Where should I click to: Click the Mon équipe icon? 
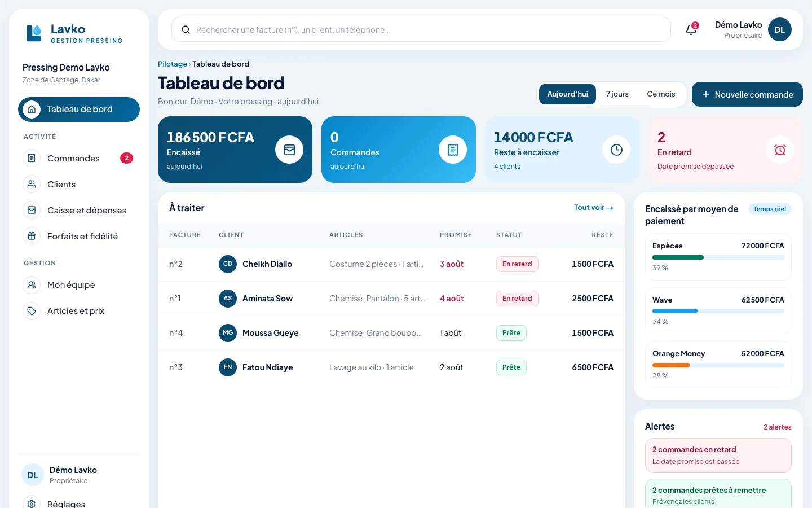(32, 284)
